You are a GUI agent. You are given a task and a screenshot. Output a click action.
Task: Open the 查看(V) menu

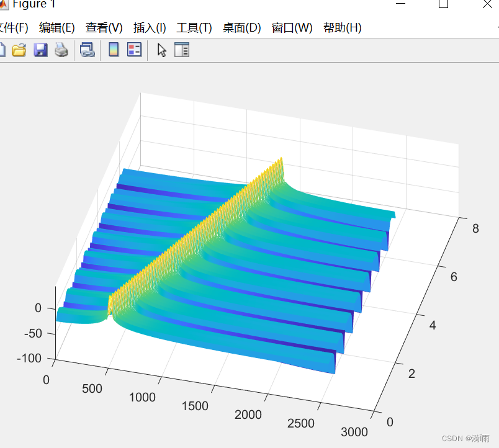pyautogui.click(x=104, y=27)
